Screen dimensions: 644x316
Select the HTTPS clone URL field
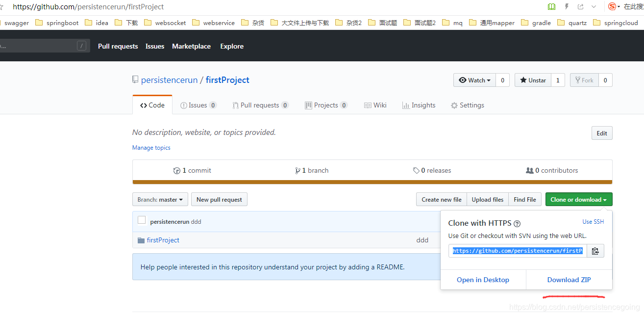coord(518,251)
